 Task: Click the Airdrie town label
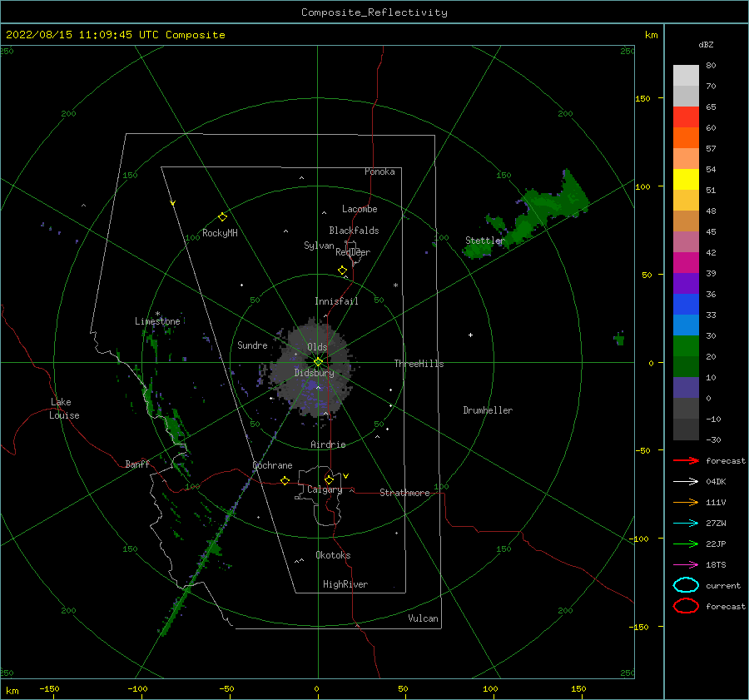click(328, 444)
